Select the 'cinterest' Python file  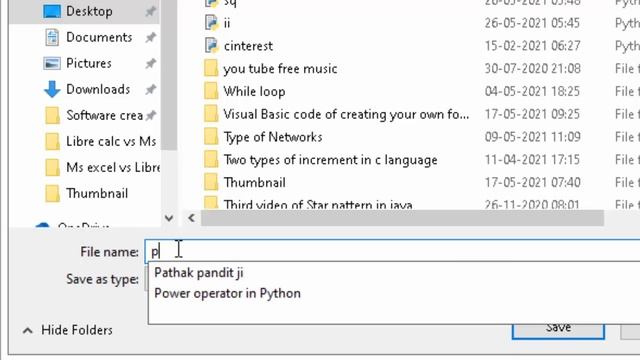tap(248, 46)
